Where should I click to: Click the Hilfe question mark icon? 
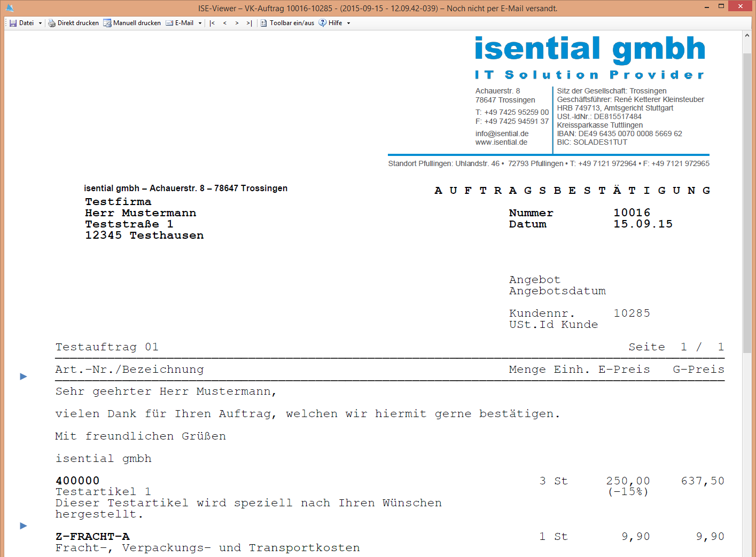click(x=323, y=23)
